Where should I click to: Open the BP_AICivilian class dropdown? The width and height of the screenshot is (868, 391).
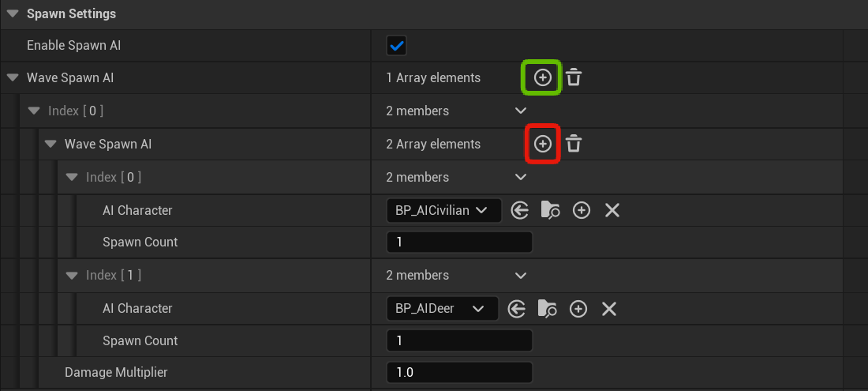tap(443, 210)
